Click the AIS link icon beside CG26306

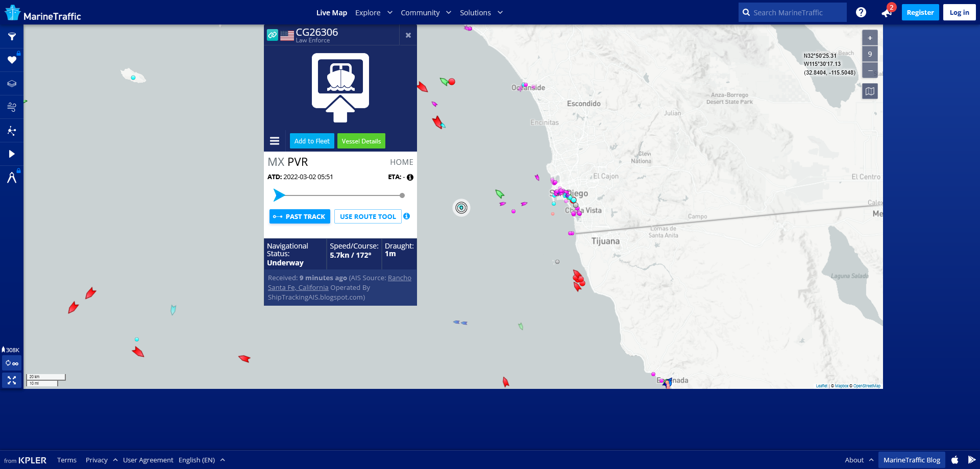273,35
